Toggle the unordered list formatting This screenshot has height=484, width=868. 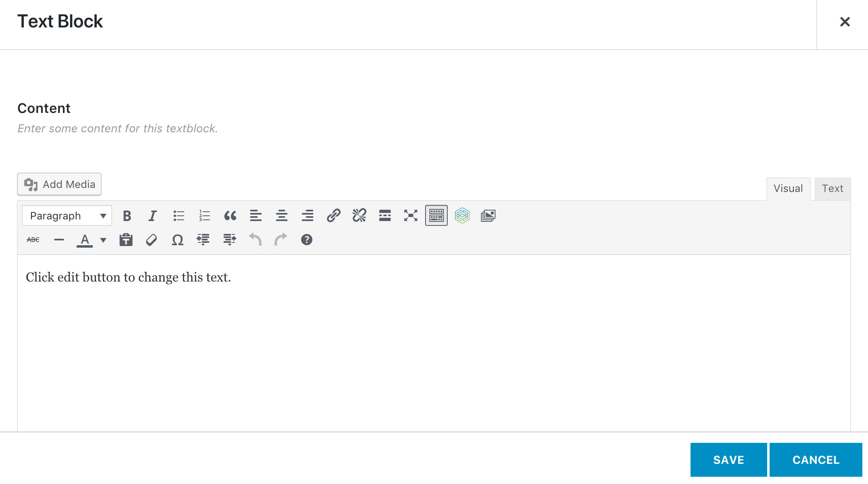tap(178, 215)
